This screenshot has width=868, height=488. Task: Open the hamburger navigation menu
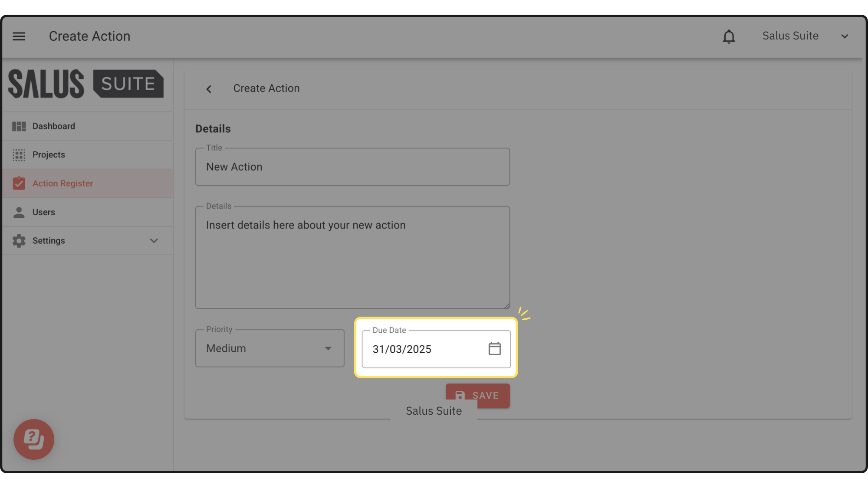pyautogui.click(x=19, y=36)
